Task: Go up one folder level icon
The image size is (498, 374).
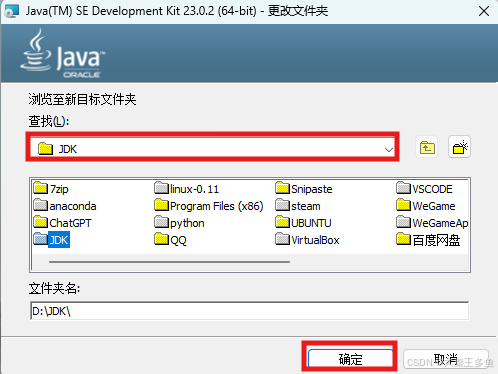Action: click(427, 147)
